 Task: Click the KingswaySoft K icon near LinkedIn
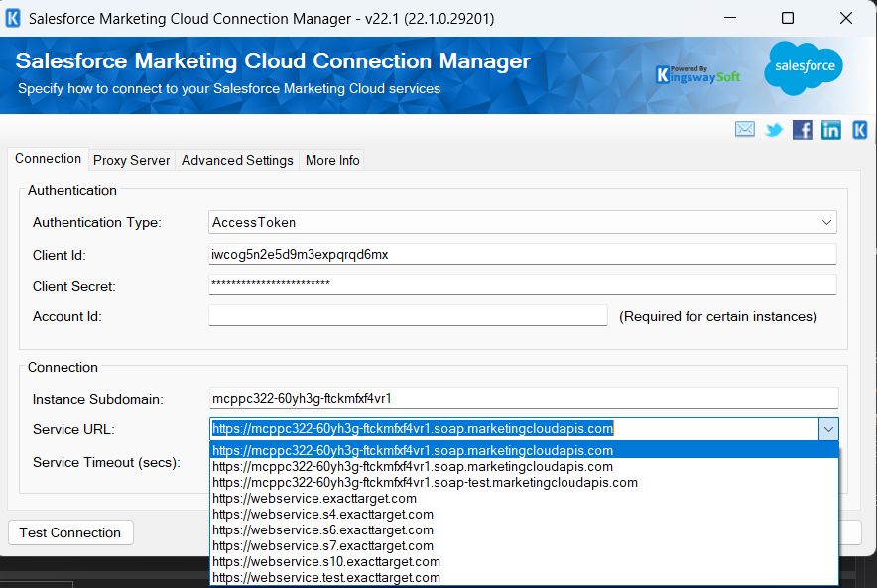860,130
